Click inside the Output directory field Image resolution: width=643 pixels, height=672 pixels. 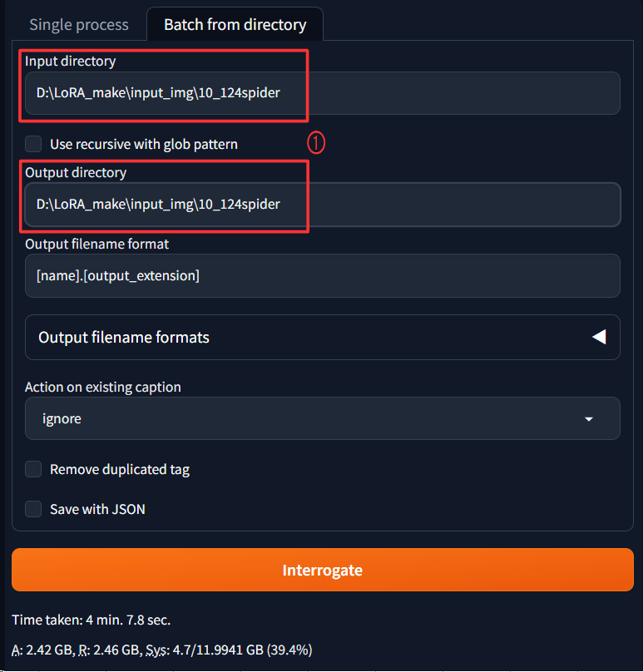click(x=322, y=204)
